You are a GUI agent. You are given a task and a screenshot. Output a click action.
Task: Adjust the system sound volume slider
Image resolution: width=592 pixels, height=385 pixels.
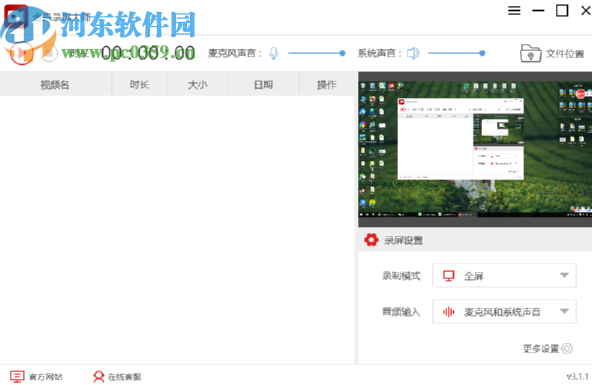tap(456, 53)
